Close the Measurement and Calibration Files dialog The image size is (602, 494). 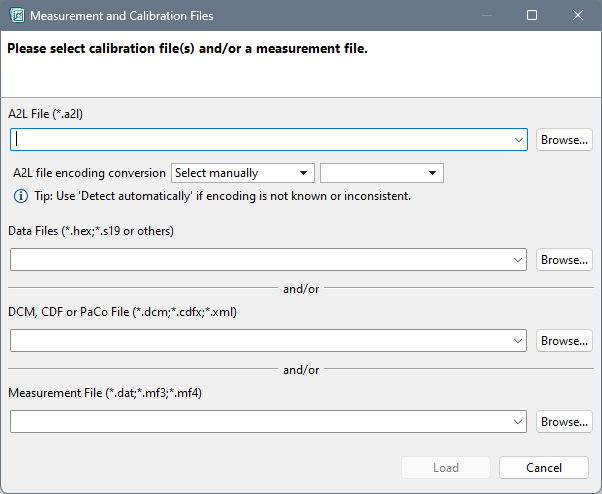coord(578,16)
